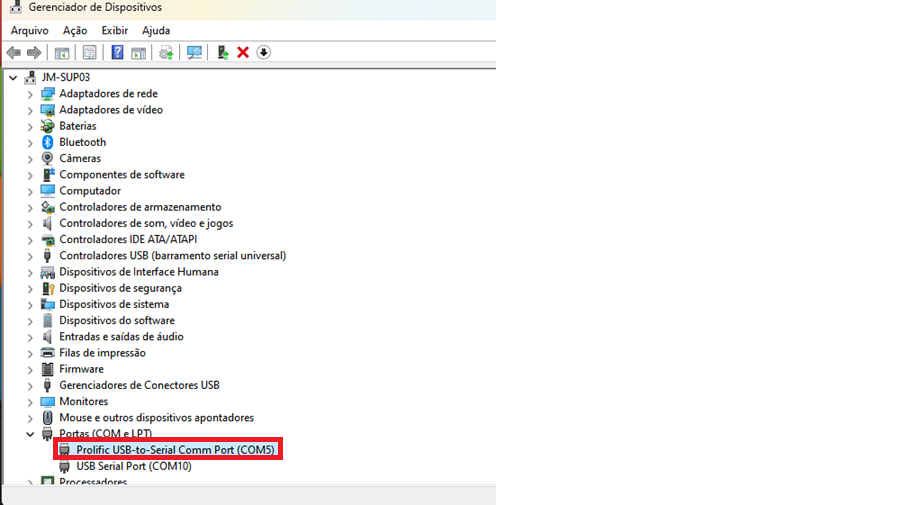The image size is (920, 505).
Task: Click the Câmeras webcam icon
Action: [48, 158]
